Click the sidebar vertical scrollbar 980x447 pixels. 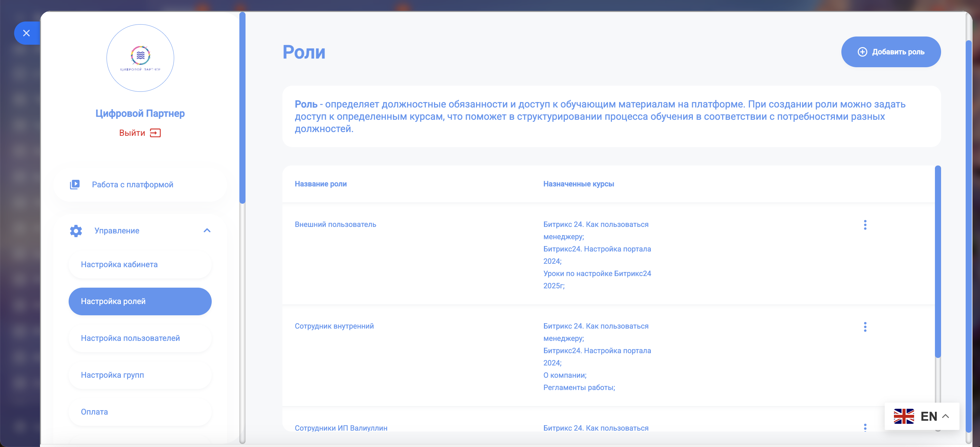242,108
